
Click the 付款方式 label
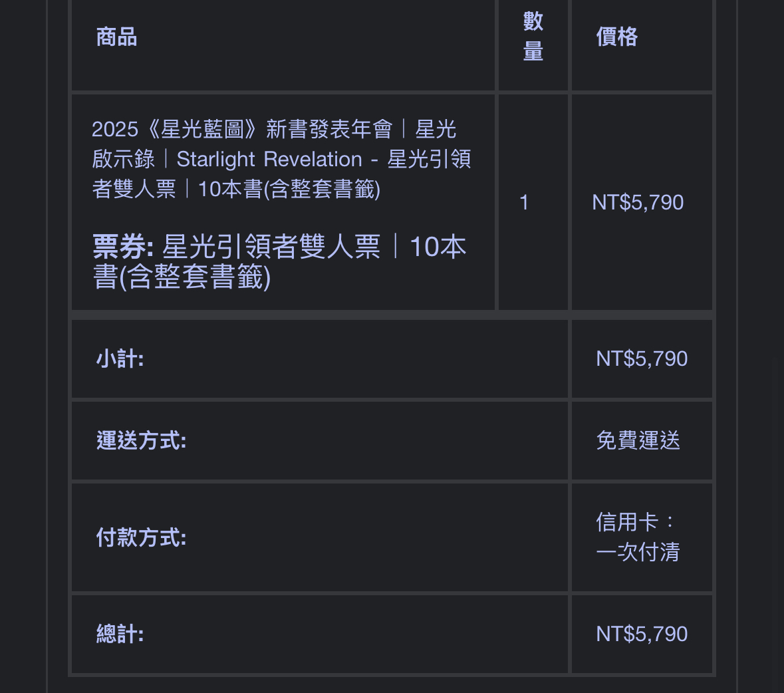click(x=142, y=537)
